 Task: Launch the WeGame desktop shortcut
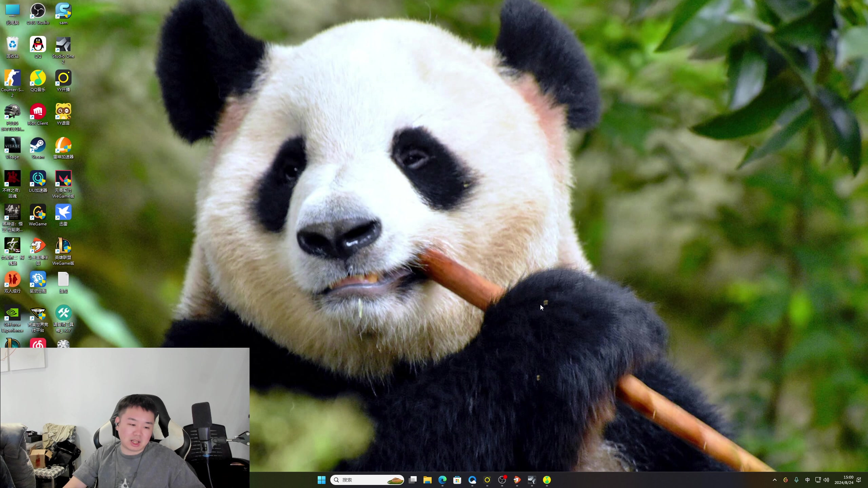[x=38, y=215]
